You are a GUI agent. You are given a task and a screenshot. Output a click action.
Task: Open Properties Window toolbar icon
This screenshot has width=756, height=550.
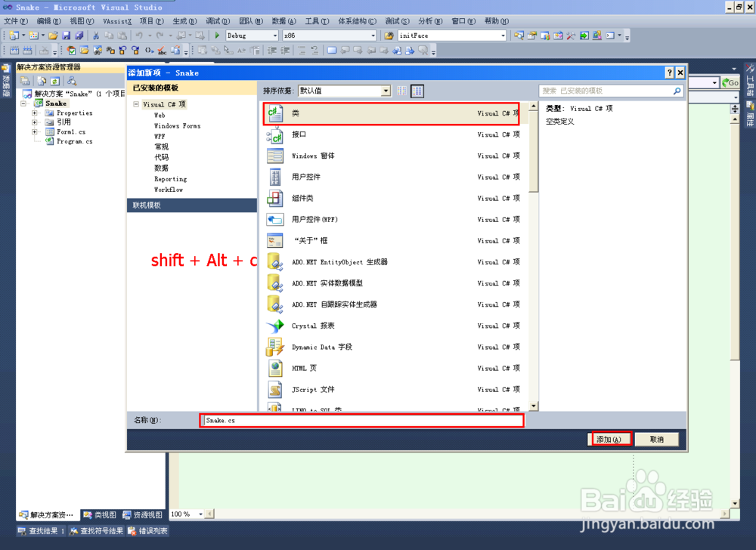pyautogui.click(x=531, y=36)
